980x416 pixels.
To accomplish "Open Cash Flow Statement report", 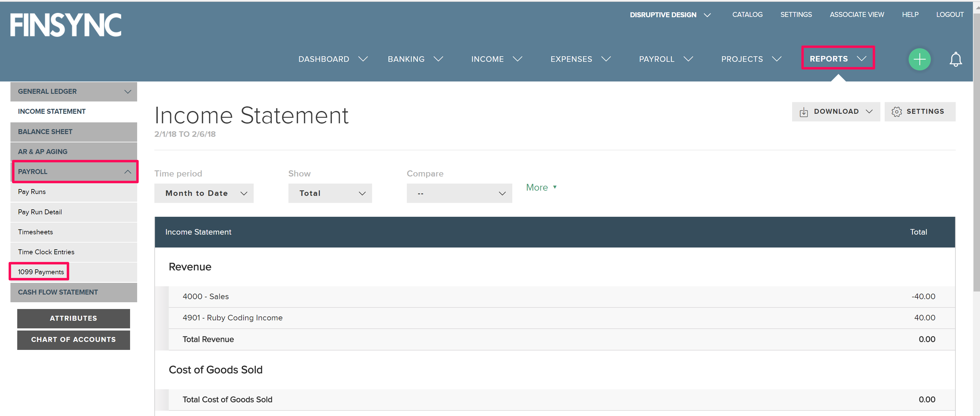I will 73,292.
